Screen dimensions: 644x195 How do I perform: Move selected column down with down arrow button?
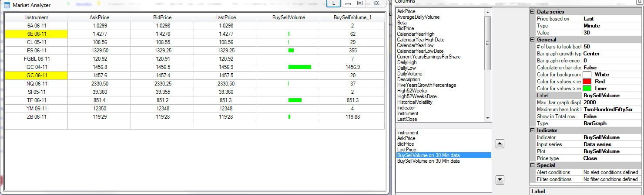click(x=500, y=179)
